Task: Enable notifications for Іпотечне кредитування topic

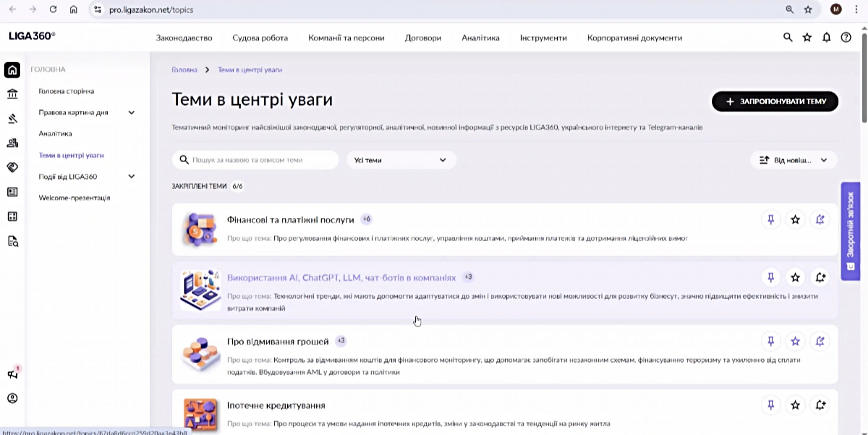Action: [820, 405]
